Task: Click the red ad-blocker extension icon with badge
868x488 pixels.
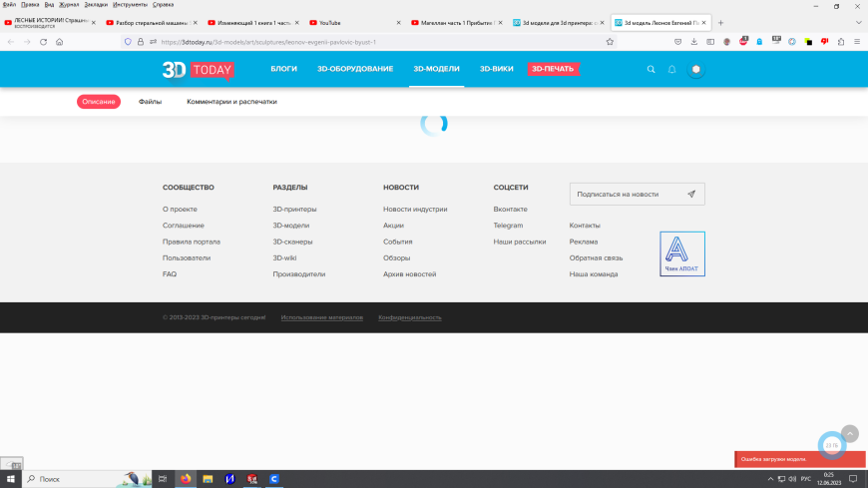Action: tap(743, 41)
